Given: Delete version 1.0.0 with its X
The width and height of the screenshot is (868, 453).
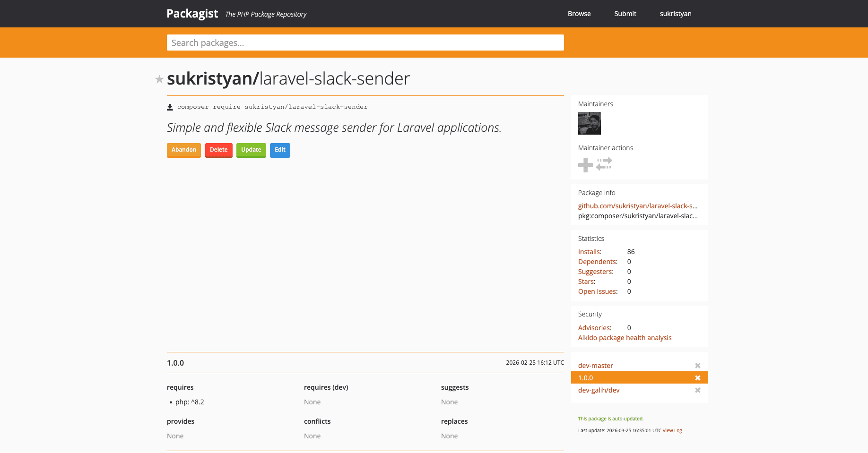Looking at the screenshot, I should [698, 378].
